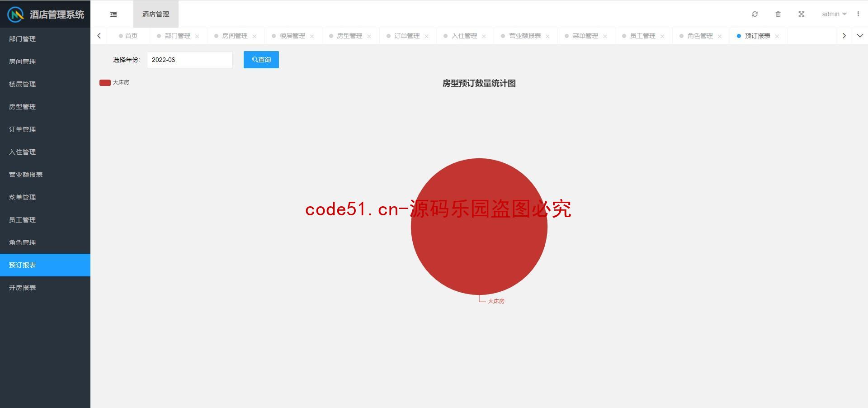Viewport: 868px width, 408px height.
Task: Close the 楼层管理 tab
Action: click(x=312, y=36)
